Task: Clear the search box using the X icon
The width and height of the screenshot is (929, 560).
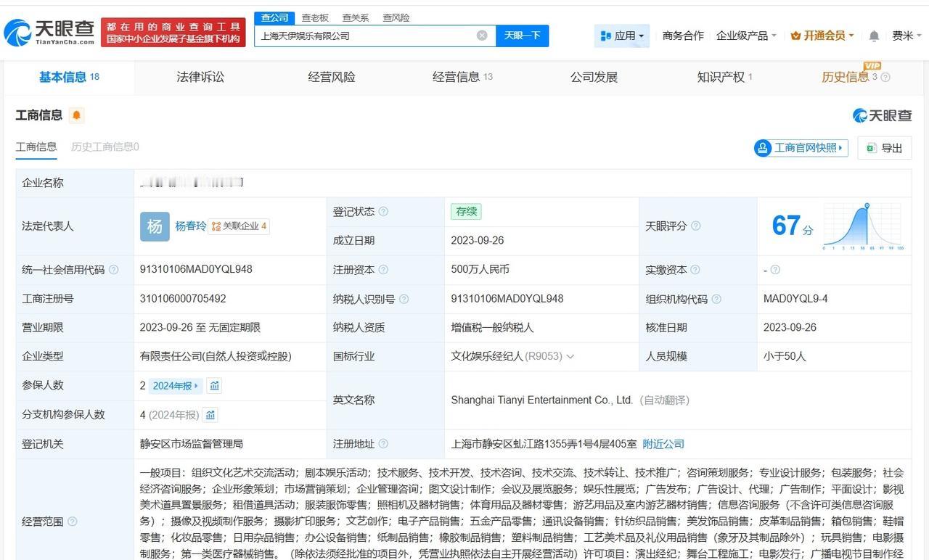Action: [481, 35]
